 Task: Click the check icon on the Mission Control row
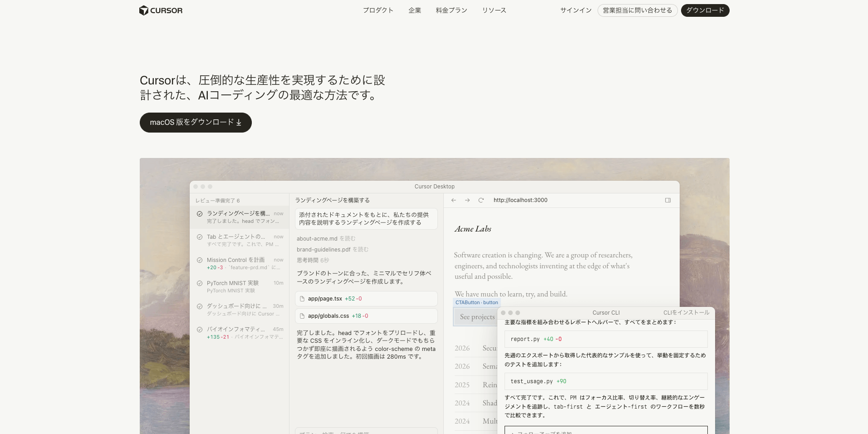pyautogui.click(x=200, y=260)
